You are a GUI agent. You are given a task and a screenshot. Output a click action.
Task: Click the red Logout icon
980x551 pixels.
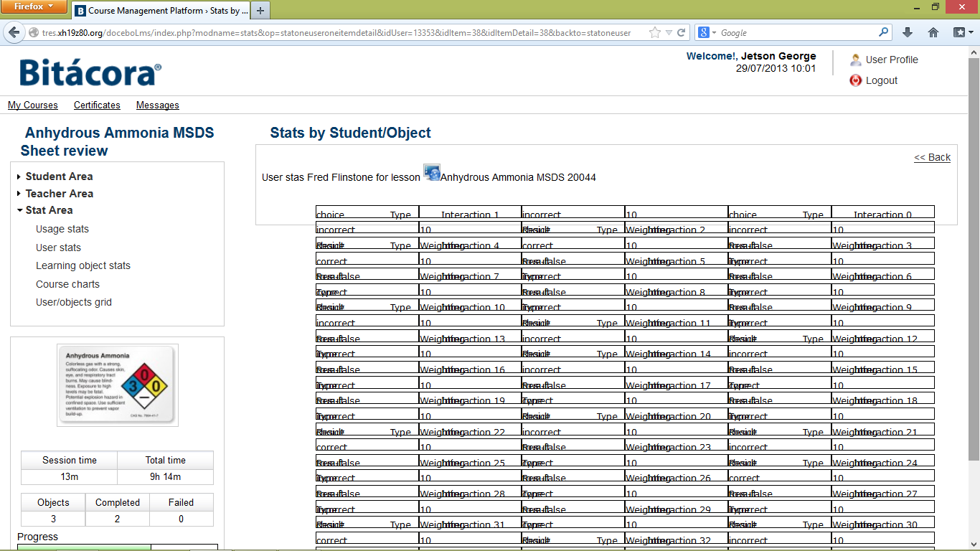855,80
